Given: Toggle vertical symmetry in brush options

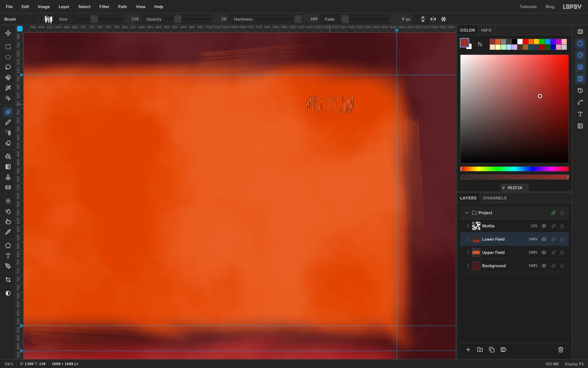Looking at the screenshot, I should point(423,19).
